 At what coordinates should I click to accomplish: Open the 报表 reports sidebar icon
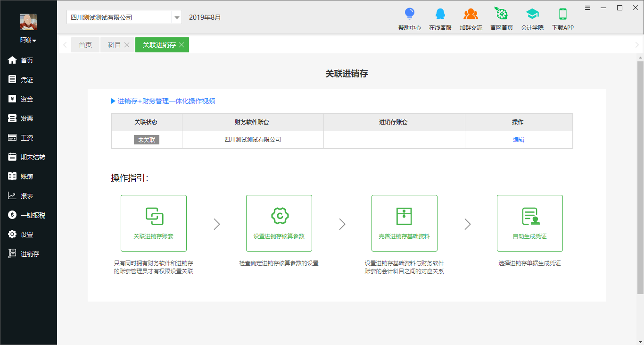click(12, 196)
